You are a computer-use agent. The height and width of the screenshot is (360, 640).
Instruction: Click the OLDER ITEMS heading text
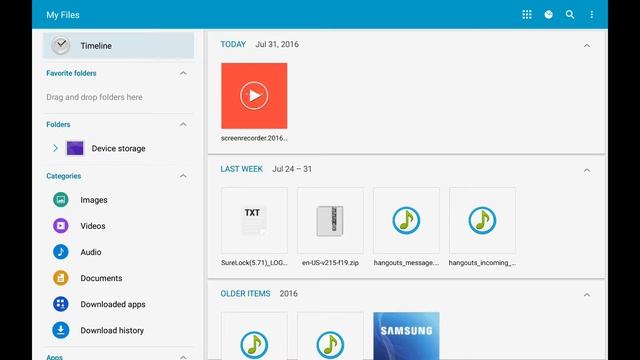tap(245, 293)
